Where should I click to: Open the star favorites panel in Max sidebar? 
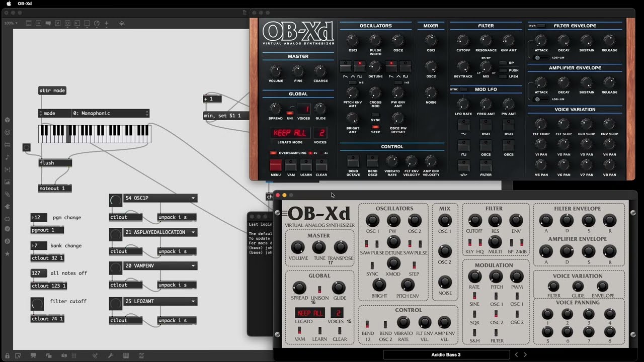8,254
